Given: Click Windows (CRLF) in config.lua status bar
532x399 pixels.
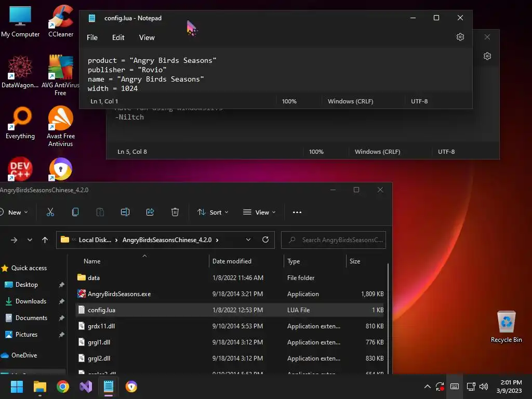Looking at the screenshot, I should pyautogui.click(x=351, y=101).
